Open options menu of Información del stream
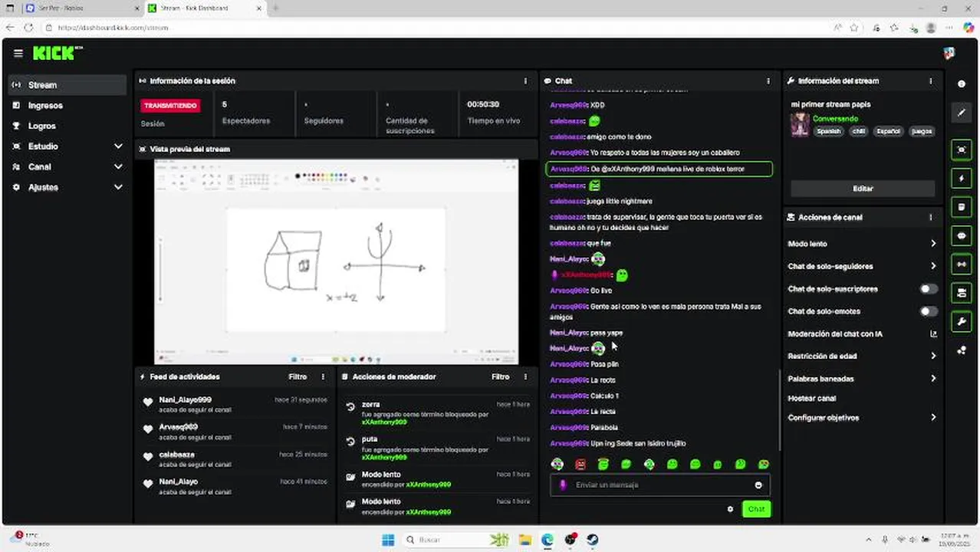Image resolution: width=980 pixels, height=552 pixels. (931, 80)
